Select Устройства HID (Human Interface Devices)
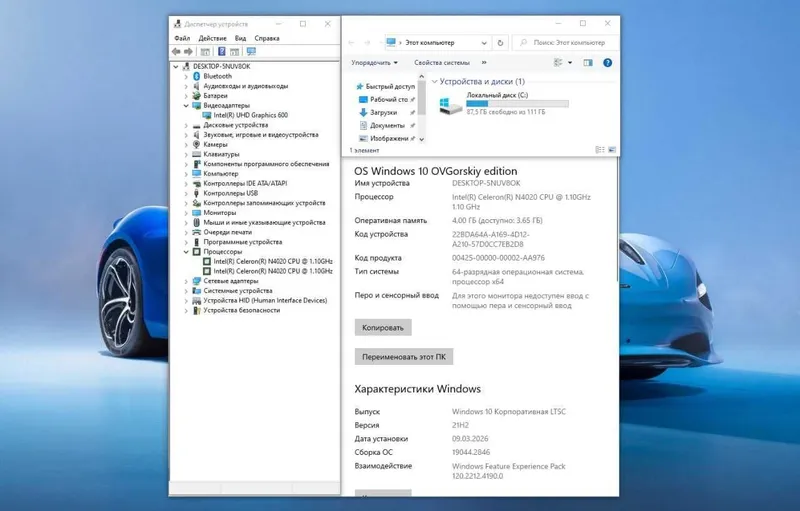The width and height of the screenshot is (800, 511). [x=260, y=300]
